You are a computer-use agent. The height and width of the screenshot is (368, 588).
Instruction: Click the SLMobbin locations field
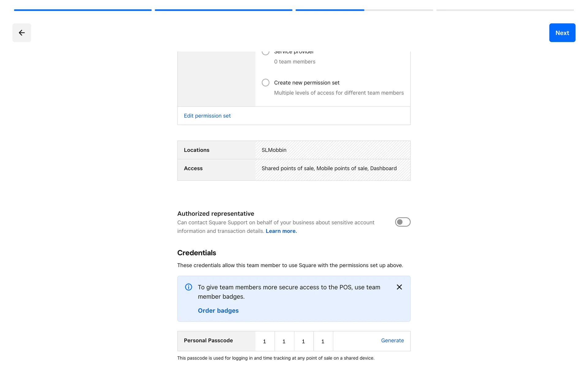tap(333, 150)
